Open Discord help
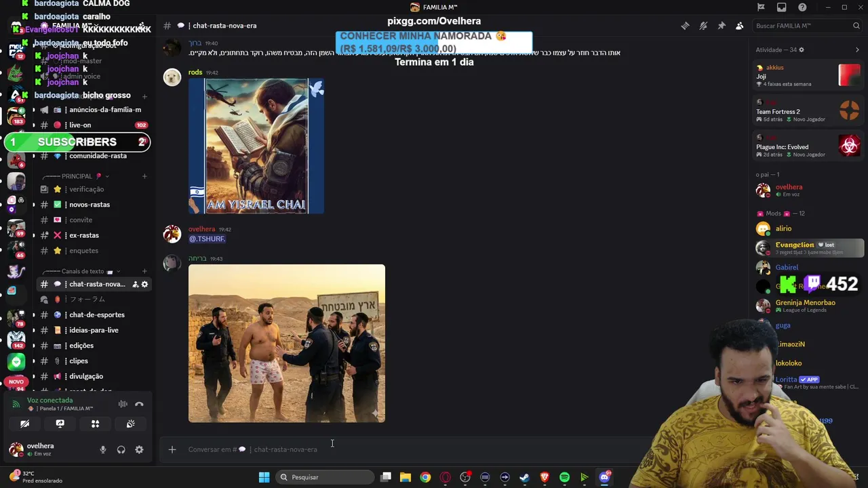This screenshot has height=488, width=868. click(x=803, y=7)
